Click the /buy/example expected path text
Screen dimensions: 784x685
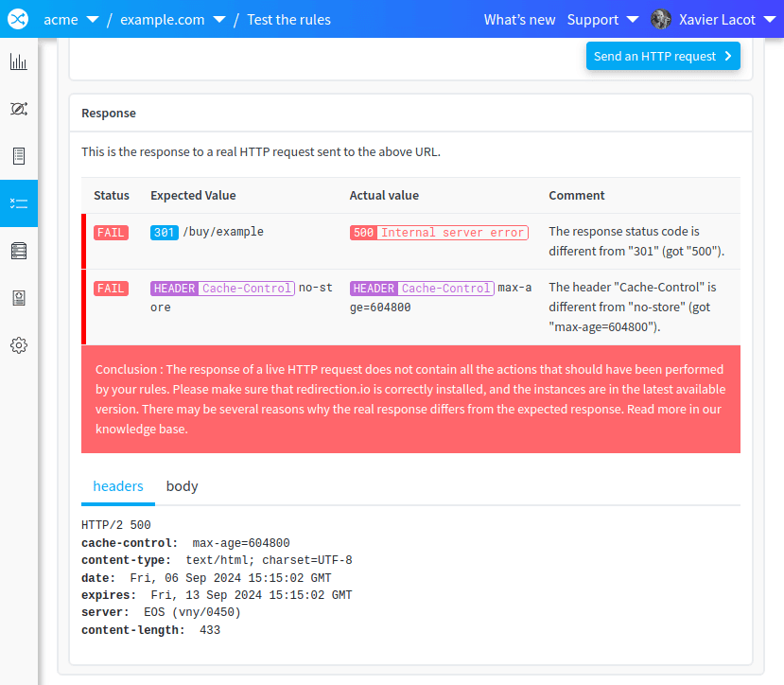pyautogui.click(x=223, y=232)
